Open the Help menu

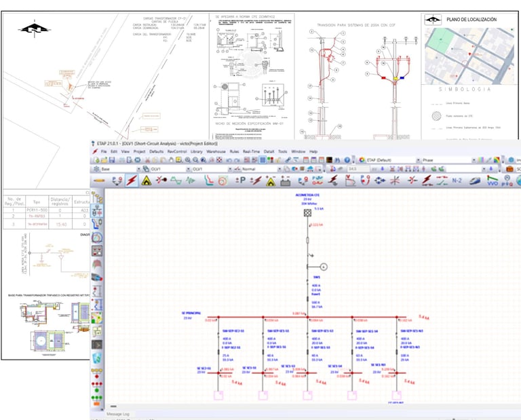313,151
